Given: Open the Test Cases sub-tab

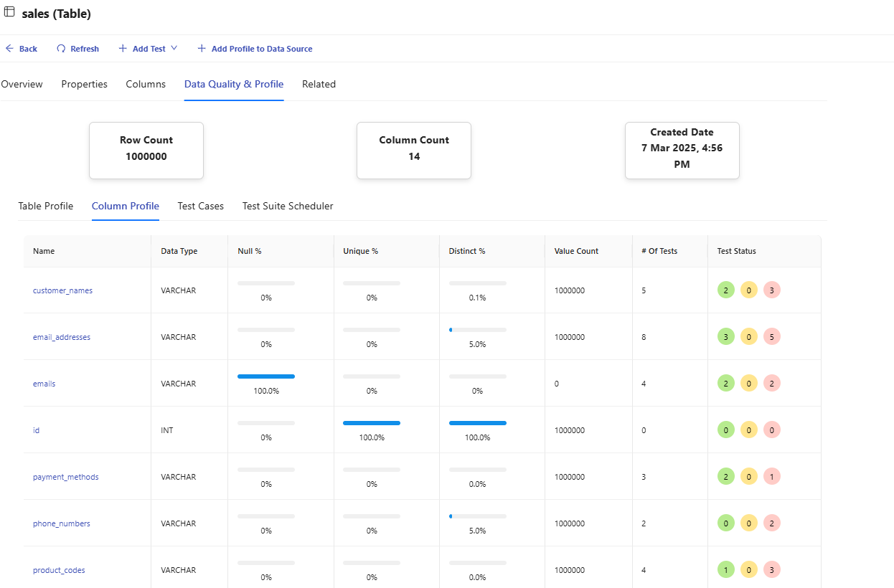Looking at the screenshot, I should point(201,207).
